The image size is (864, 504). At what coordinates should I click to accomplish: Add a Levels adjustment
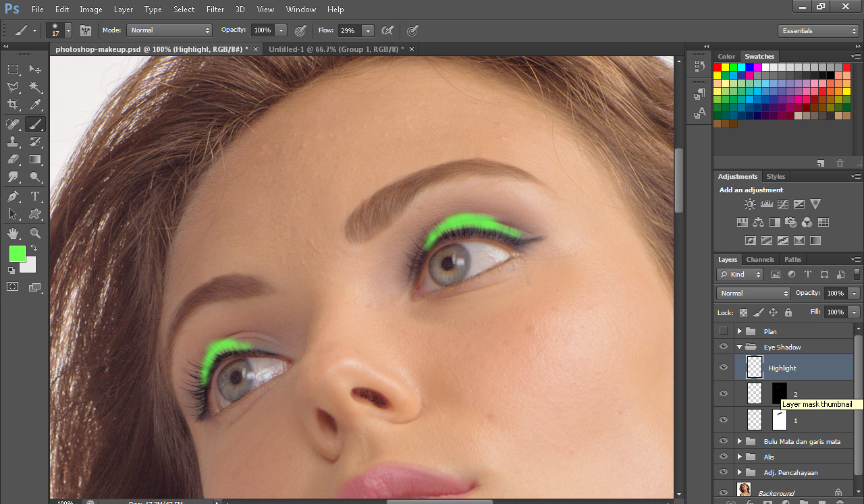click(x=766, y=204)
